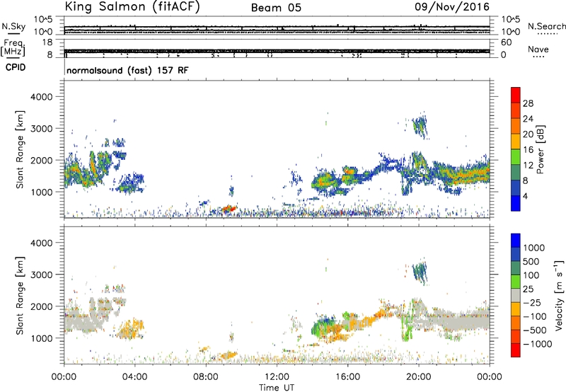Click the date "09/Nov/2016"
The image size is (566, 392).
point(452,6)
